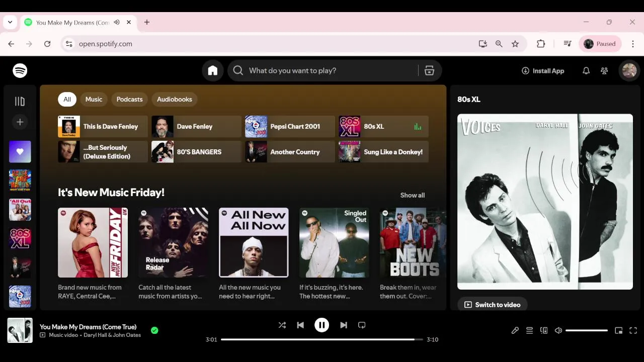This screenshot has width=644, height=362.
Task: Click Install App
Action: click(543, 71)
